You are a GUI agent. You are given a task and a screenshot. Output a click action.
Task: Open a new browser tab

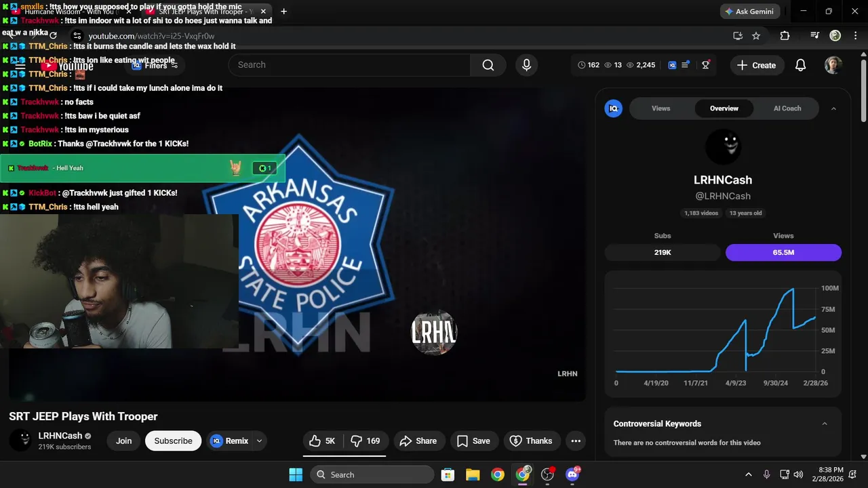(283, 12)
